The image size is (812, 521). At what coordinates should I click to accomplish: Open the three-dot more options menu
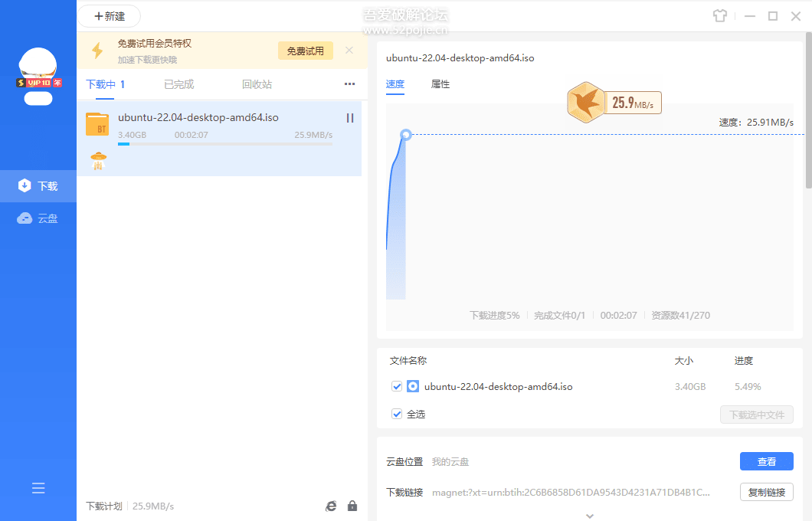pos(349,84)
